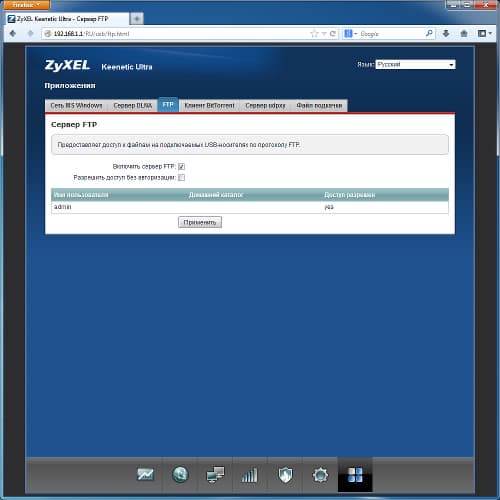
Task: Switch to the Сервер udpxy tab
Action: [x=265, y=105]
